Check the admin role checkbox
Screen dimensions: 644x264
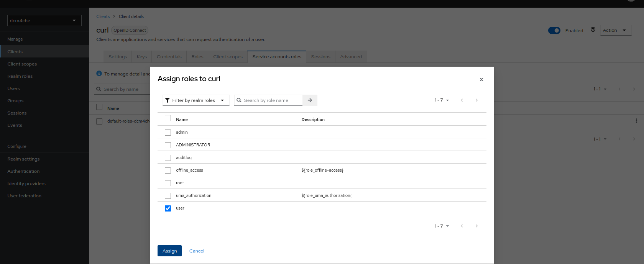[168, 133]
